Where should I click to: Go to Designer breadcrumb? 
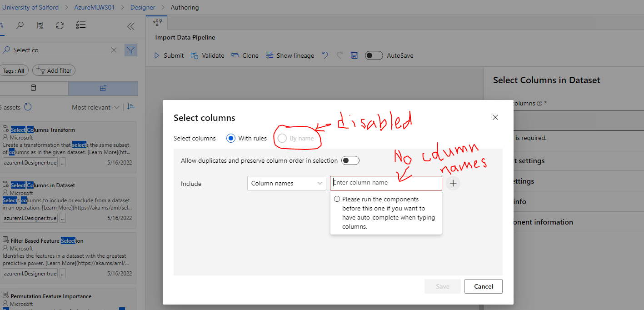143,7
